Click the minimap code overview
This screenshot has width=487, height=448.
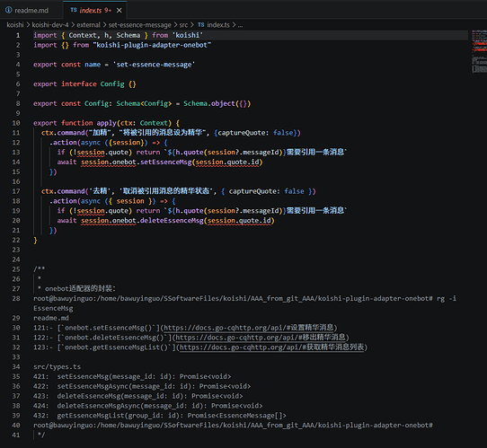coord(479,51)
